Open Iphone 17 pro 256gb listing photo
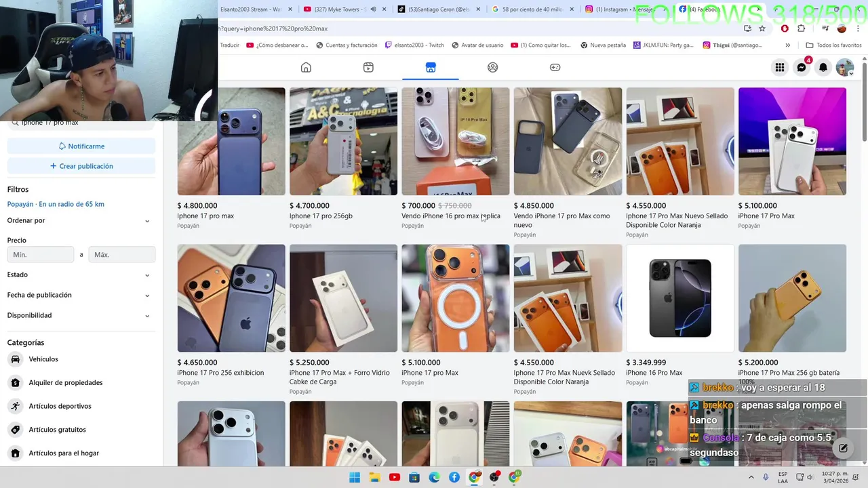This screenshot has height=488, width=868. click(x=343, y=141)
